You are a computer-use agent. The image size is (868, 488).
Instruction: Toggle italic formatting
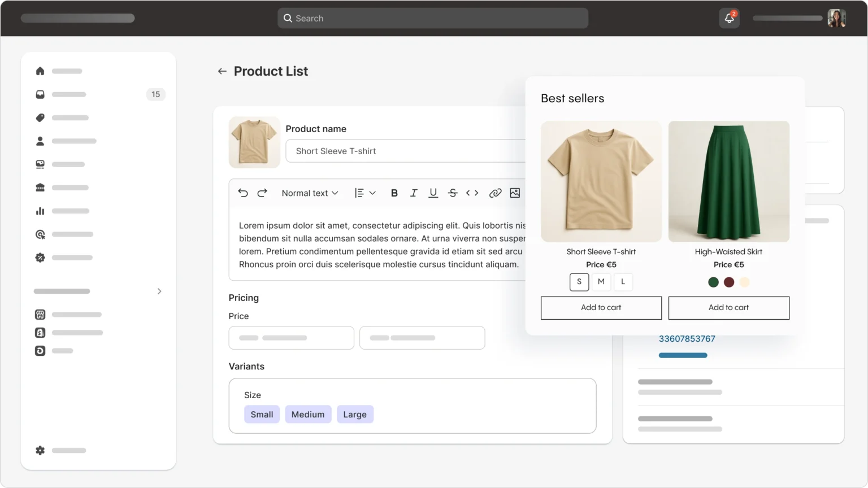414,193
